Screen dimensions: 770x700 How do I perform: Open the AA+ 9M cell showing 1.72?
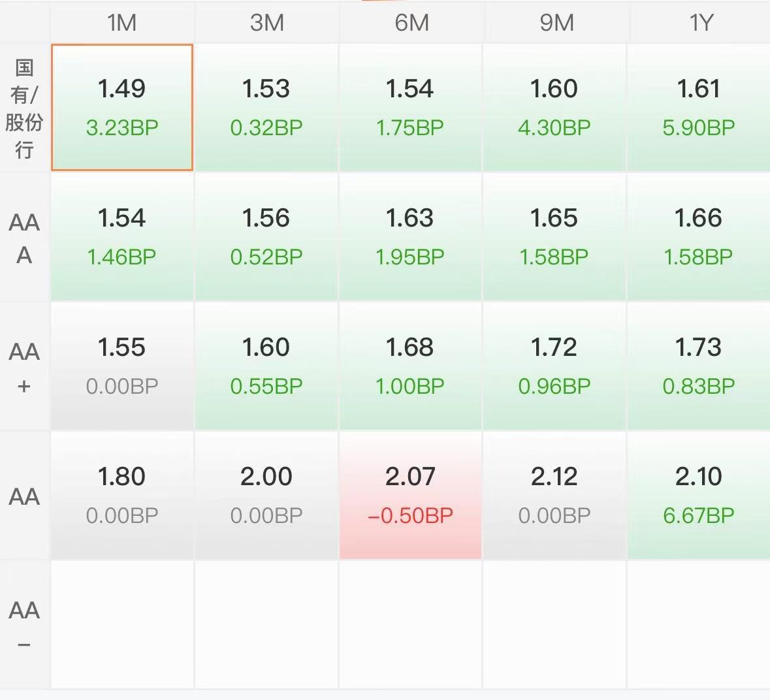click(554, 366)
